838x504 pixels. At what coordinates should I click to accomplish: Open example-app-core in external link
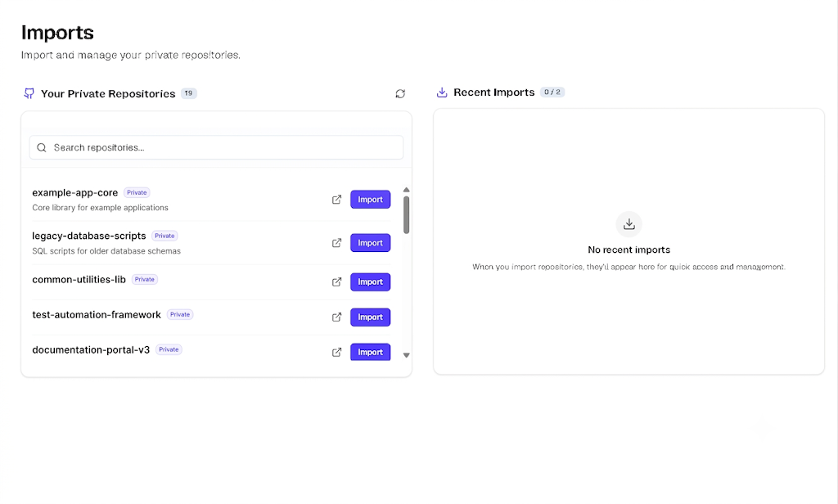(x=336, y=200)
